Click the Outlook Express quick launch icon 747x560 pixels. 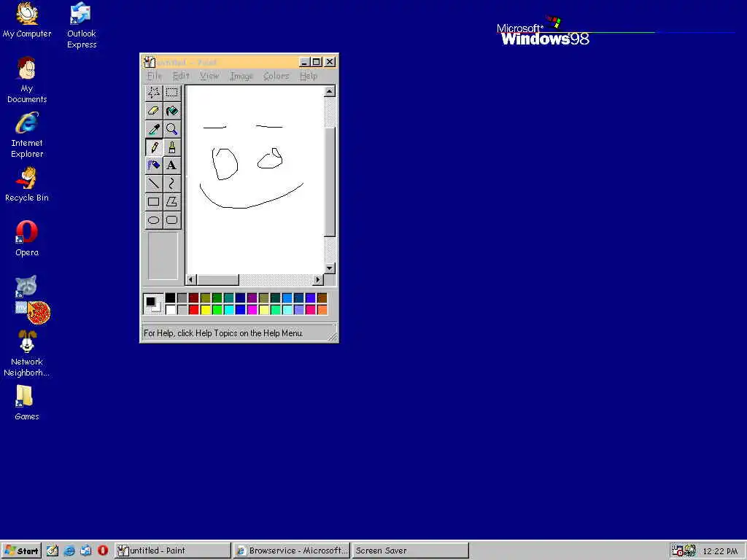pyautogui.click(x=86, y=551)
